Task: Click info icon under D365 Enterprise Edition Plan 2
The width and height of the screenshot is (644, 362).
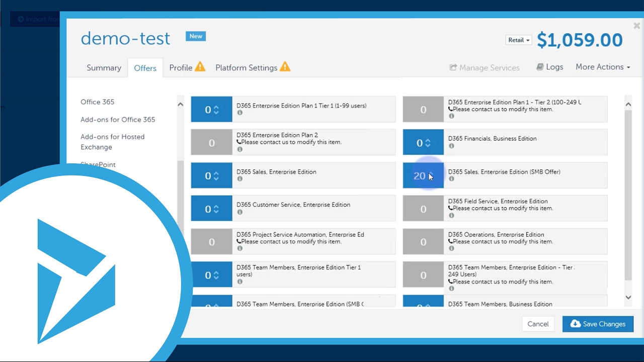Action: (239, 149)
